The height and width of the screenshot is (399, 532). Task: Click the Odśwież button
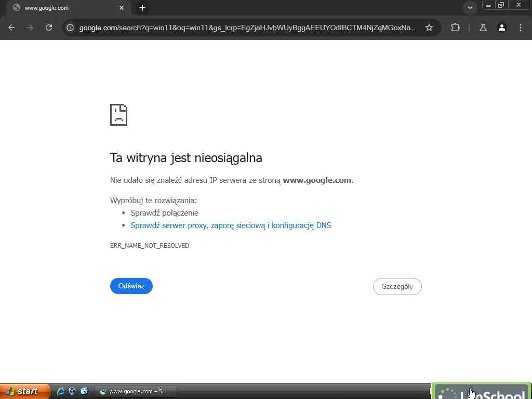pos(131,286)
